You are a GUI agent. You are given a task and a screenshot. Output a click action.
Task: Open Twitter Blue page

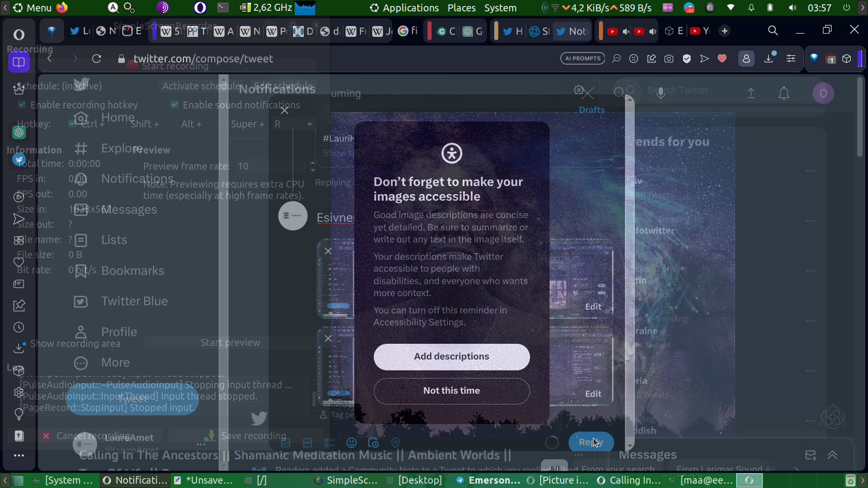click(x=120, y=301)
